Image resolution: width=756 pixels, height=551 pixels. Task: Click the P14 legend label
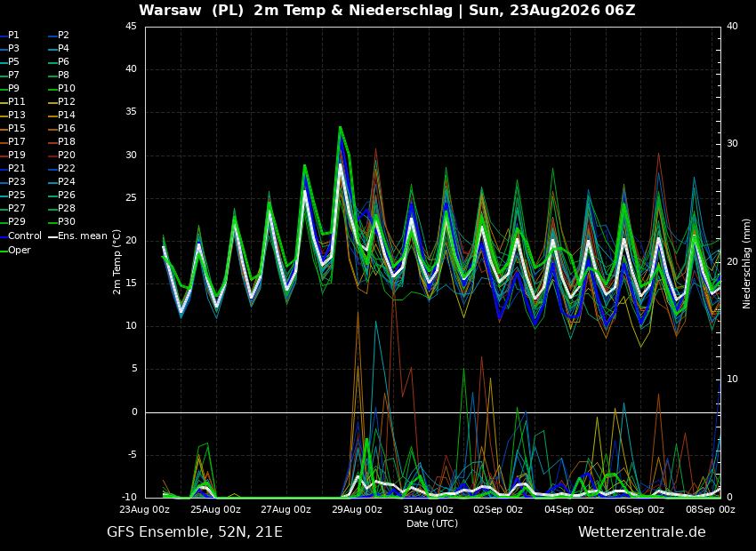pos(67,116)
